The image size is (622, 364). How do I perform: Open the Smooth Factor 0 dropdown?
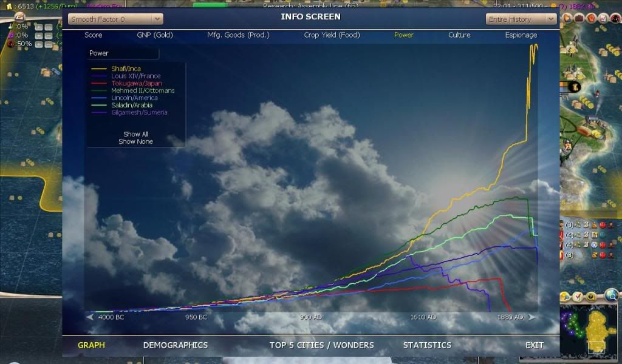[115, 19]
